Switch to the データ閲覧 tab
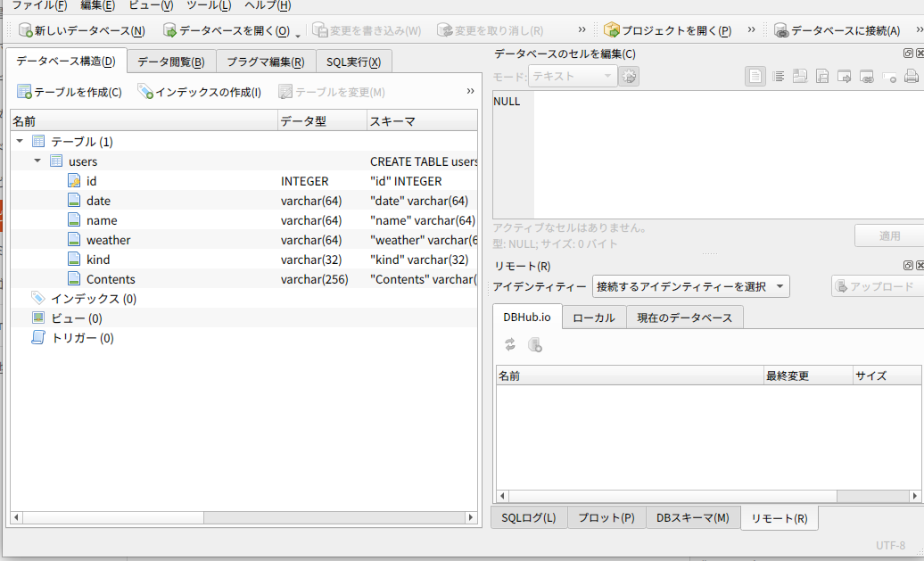The height and width of the screenshot is (561, 924). 170,62
